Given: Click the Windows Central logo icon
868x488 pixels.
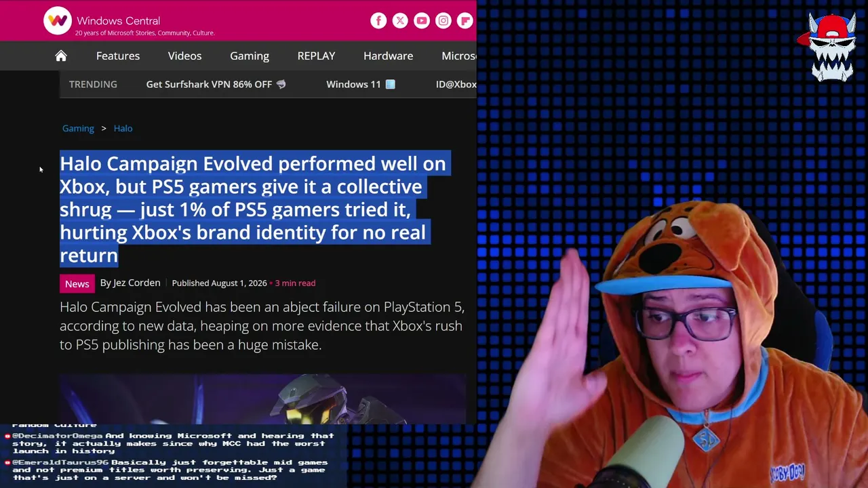Looking at the screenshot, I should (58, 20).
